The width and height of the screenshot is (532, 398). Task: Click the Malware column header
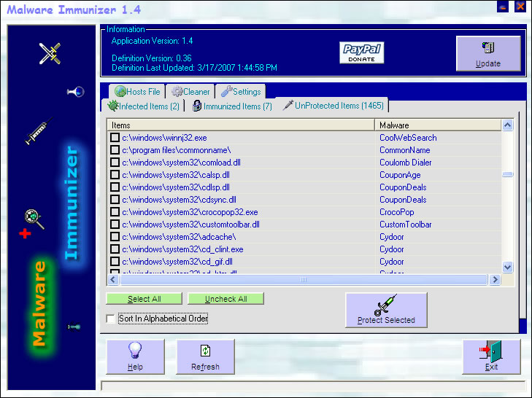click(438, 125)
